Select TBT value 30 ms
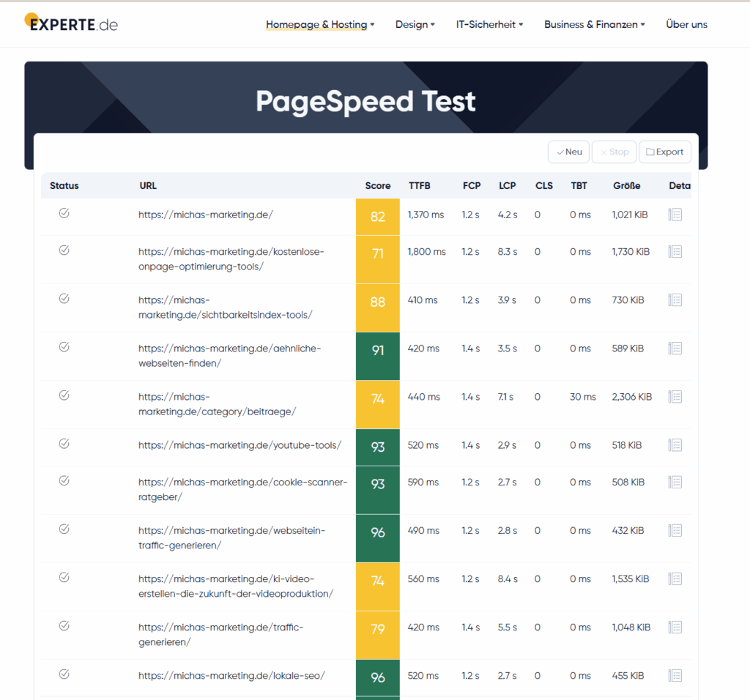 click(x=582, y=396)
